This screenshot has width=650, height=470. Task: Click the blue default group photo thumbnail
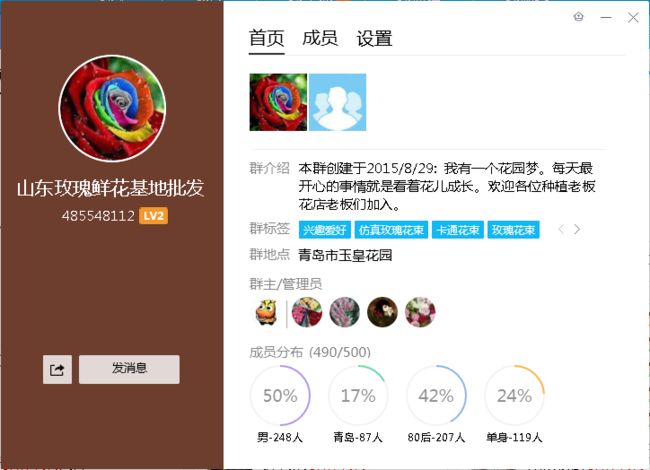[337, 102]
